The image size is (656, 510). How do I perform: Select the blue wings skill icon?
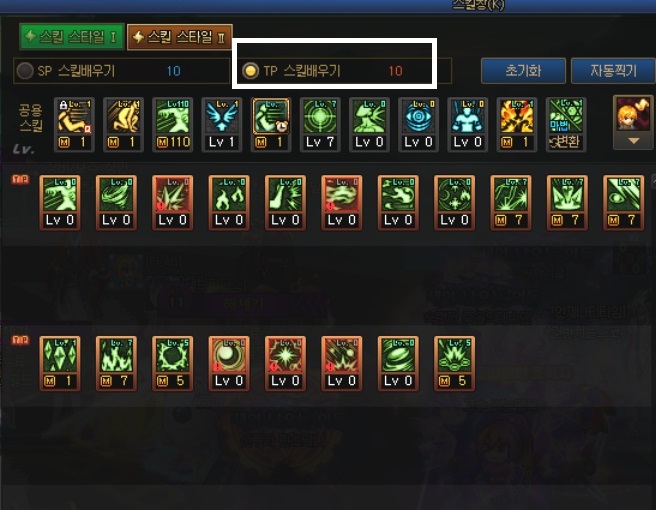coord(222,125)
